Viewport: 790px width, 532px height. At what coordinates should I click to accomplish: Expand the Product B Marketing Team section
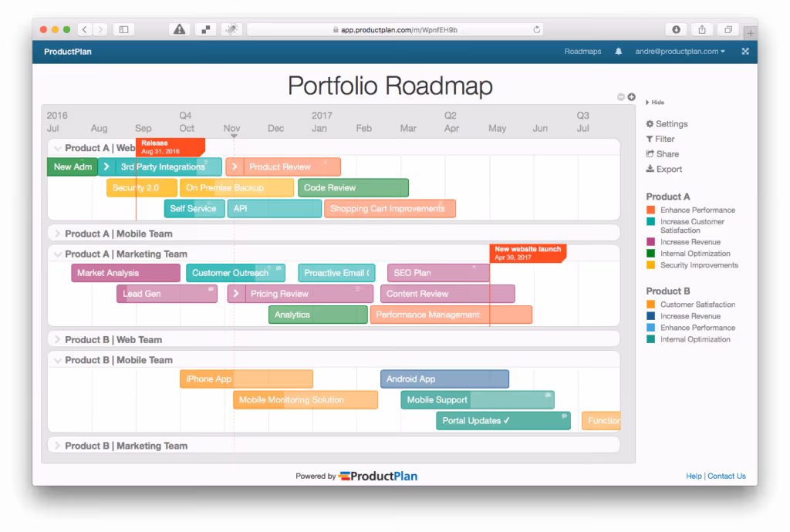coord(57,446)
